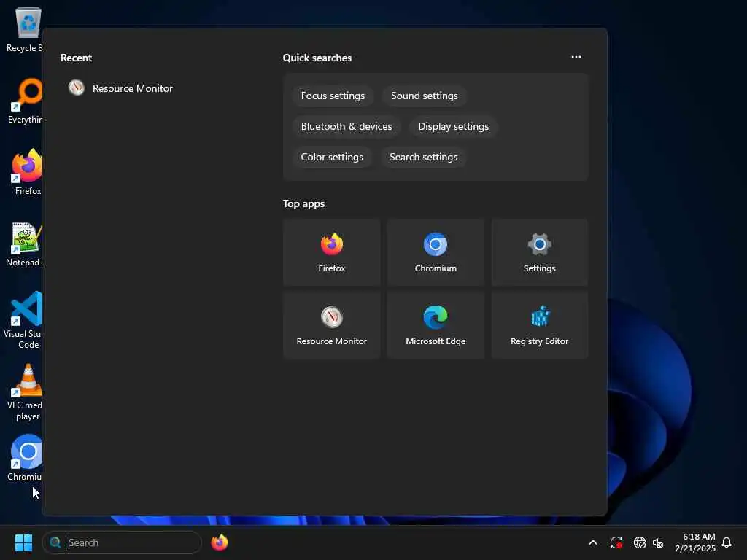Launch Chromium from Top apps
Screen dimensions: 747x560
point(436,252)
